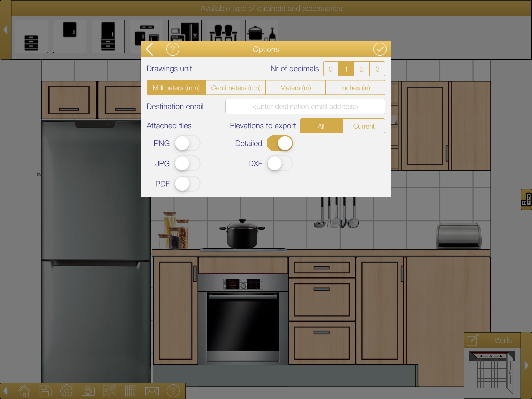Image resolution: width=532 pixels, height=399 pixels.
Task: Open the help question mark in the Options header
Action: [x=173, y=49]
